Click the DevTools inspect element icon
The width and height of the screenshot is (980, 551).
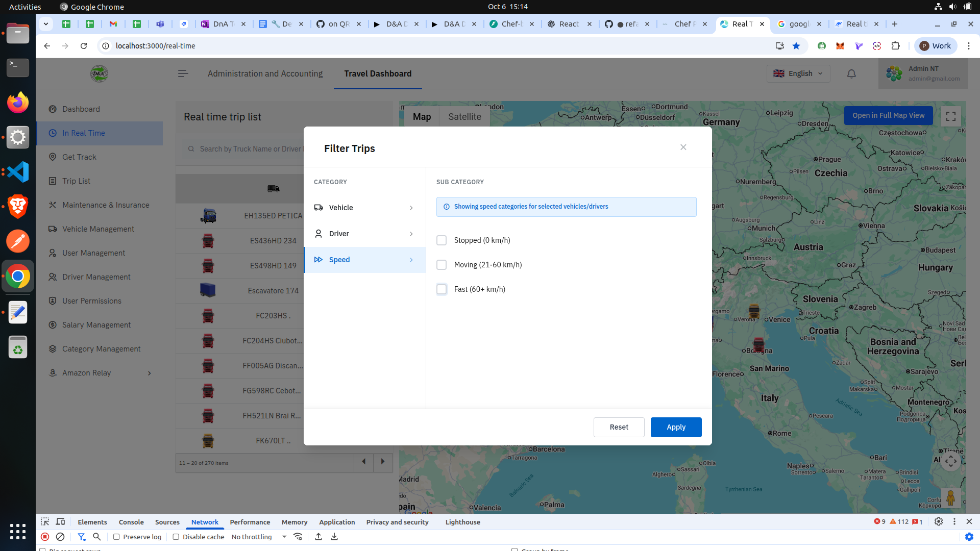[45, 522]
